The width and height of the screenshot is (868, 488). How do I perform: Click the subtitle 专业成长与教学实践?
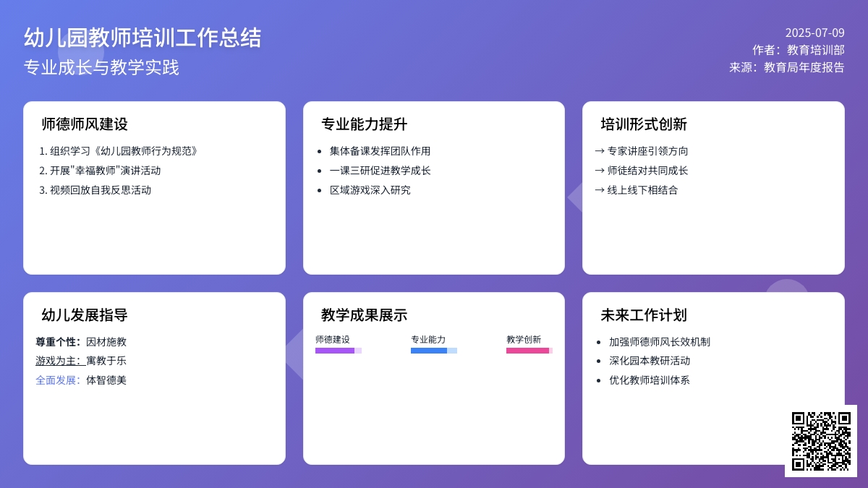[101, 67]
